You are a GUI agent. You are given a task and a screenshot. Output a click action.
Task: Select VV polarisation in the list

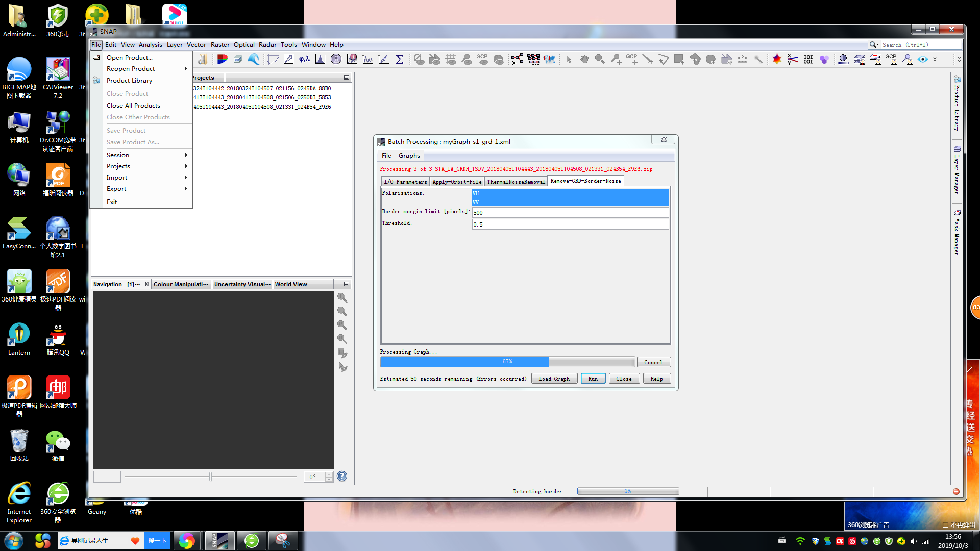click(570, 202)
